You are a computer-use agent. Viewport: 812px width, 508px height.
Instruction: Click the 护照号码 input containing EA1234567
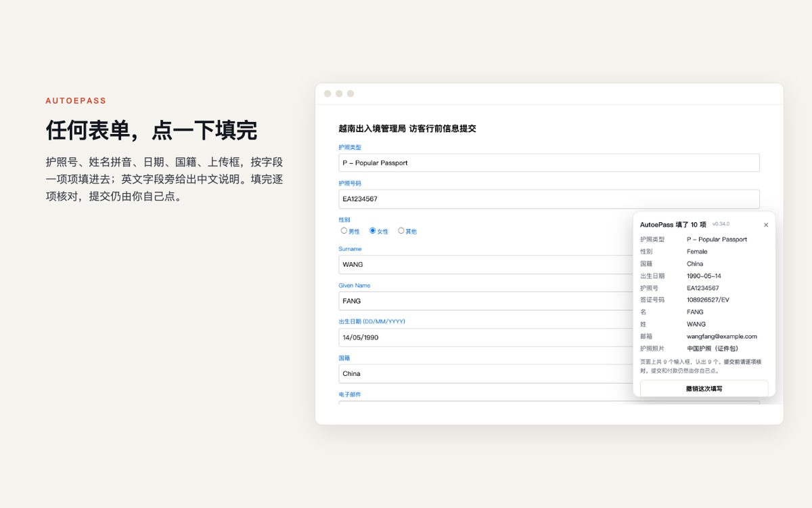click(549, 199)
